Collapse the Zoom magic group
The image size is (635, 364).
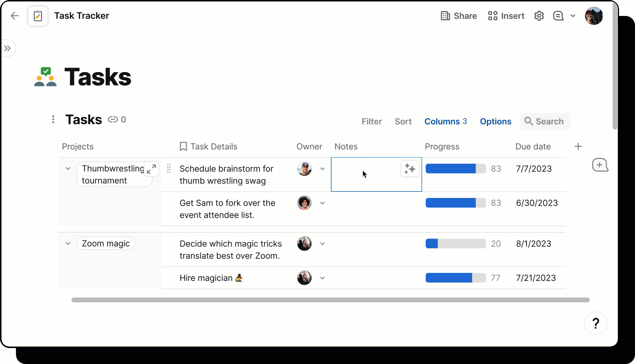[x=68, y=243]
